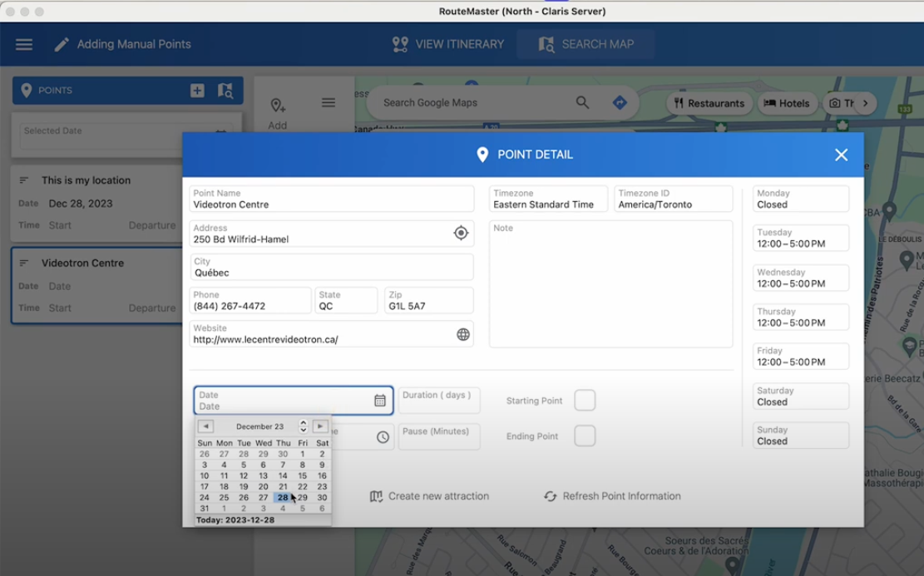Click the pencil edit icon beside Adding Manual Points
Image resolution: width=924 pixels, height=576 pixels.
pos(62,44)
